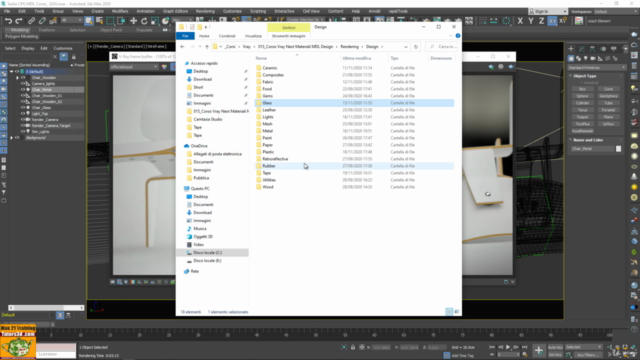Viewport: 640px width, 360px height.
Task: Go up one folder in Explorer
Action: 207,47
